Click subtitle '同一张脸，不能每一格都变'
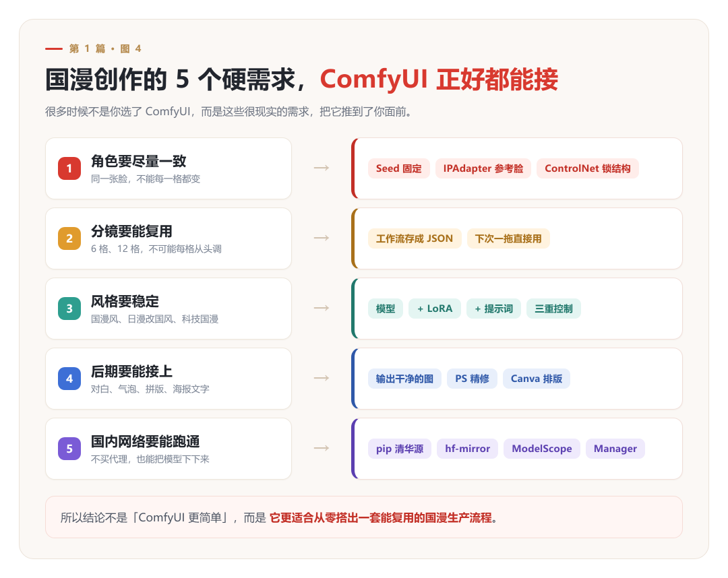Image resolution: width=728 pixels, height=578 pixels. tap(146, 179)
